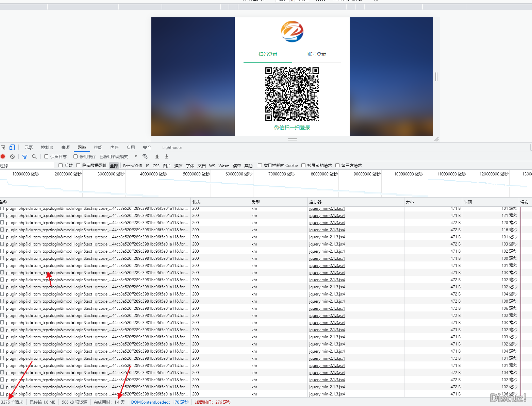Open the 应用 DevTools tab

131,148
